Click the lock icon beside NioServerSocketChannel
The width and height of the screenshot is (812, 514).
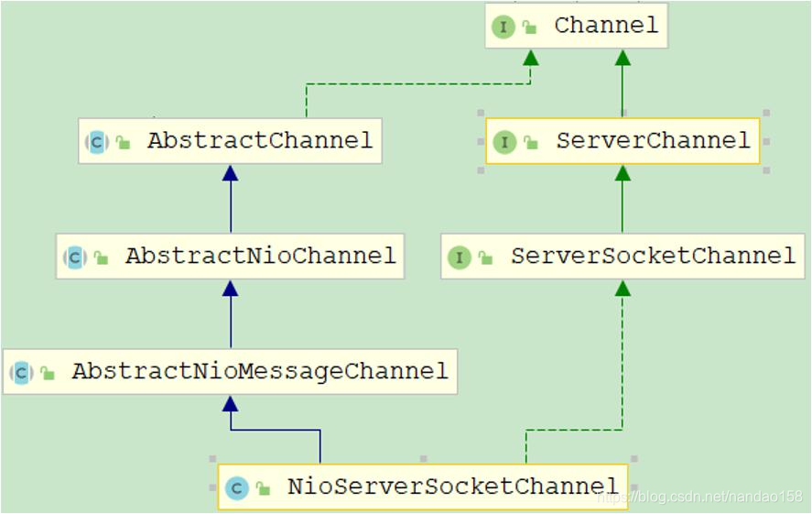(x=263, y=488)
